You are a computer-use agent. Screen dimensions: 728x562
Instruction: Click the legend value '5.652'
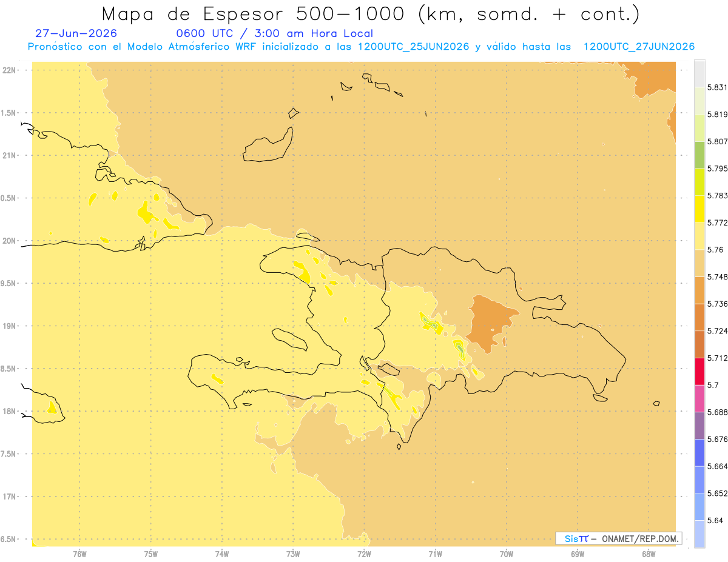coord(717,493)
